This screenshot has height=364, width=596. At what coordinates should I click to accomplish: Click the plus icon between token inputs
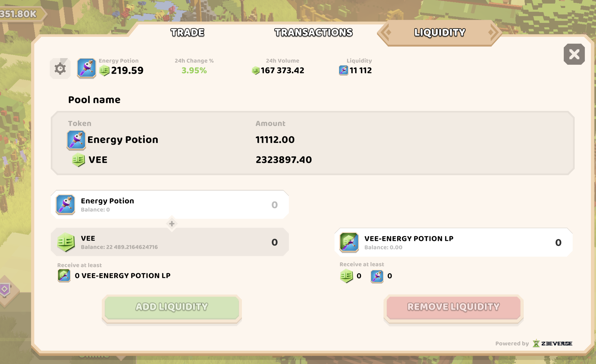(x=172, y=224)
